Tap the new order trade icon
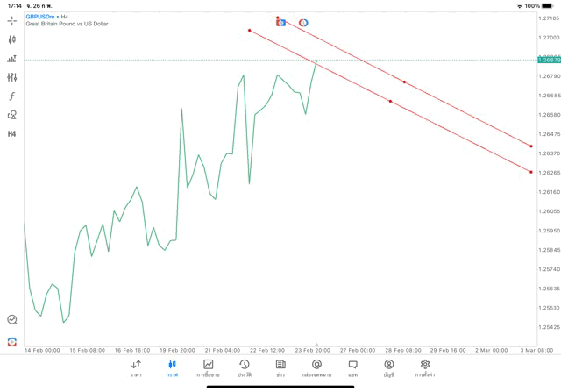Viewport: 561px width, 392px height. tap(12, 341)
